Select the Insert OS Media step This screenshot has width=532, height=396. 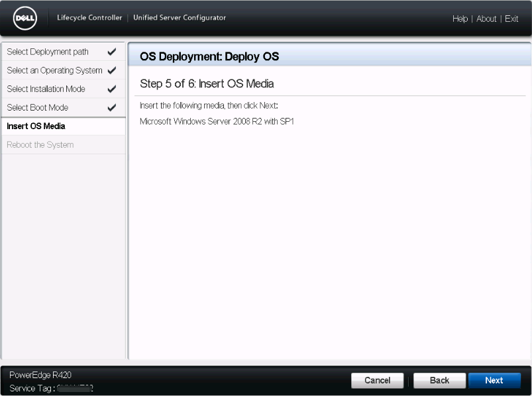tap(36, 126)
